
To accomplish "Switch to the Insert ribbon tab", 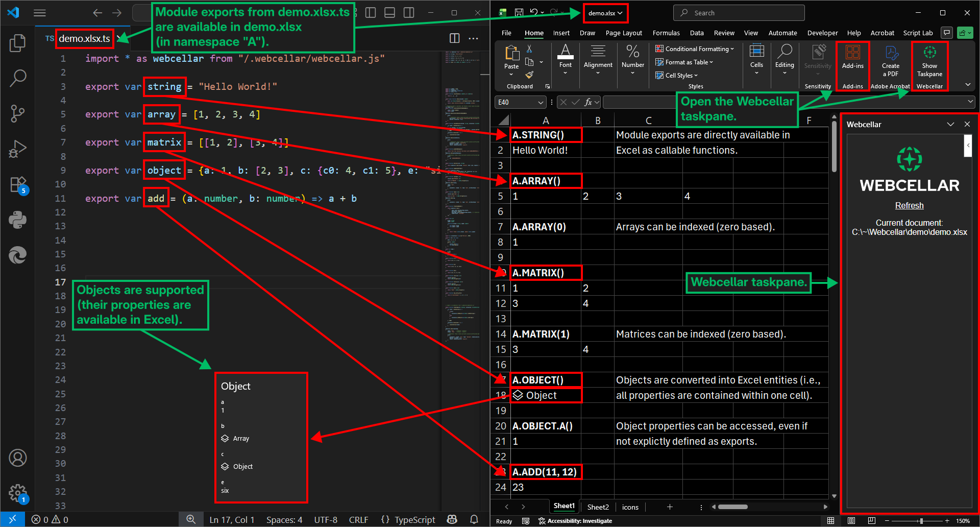I will [561, 33].
